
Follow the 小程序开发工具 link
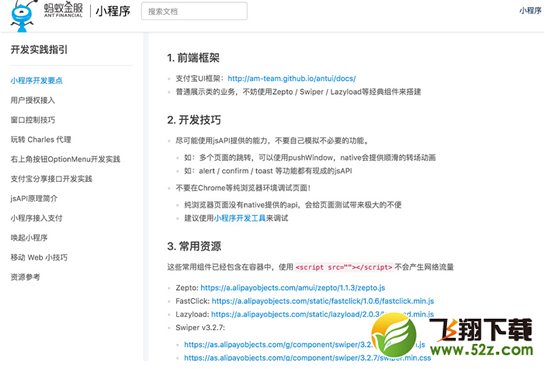click(x=239, y=218)
